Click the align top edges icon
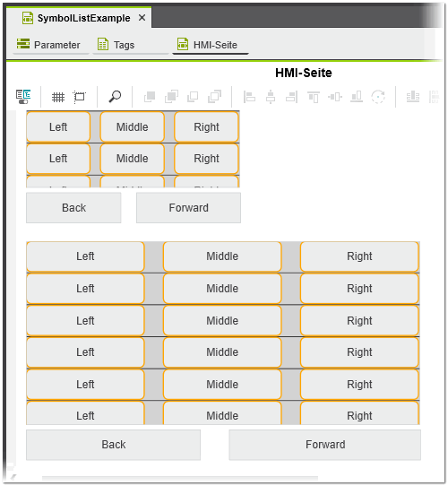Screen dimensions: 448x486 314,97
